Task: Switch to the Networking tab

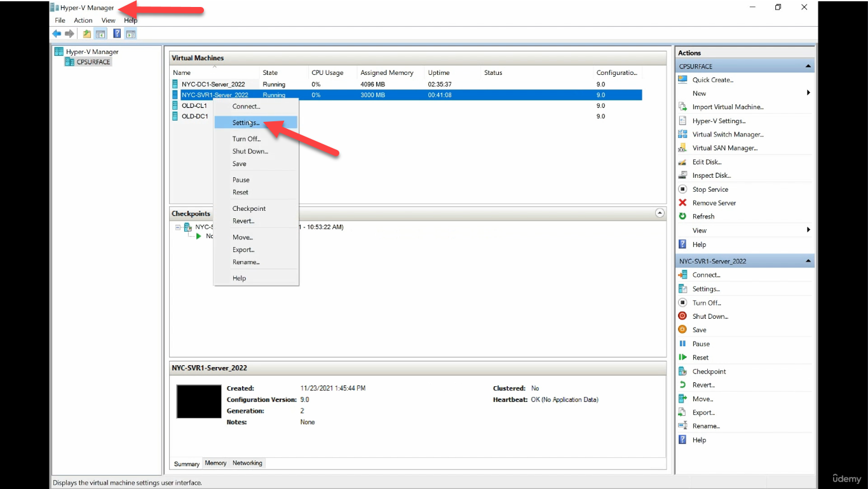Action: (247, 463)
